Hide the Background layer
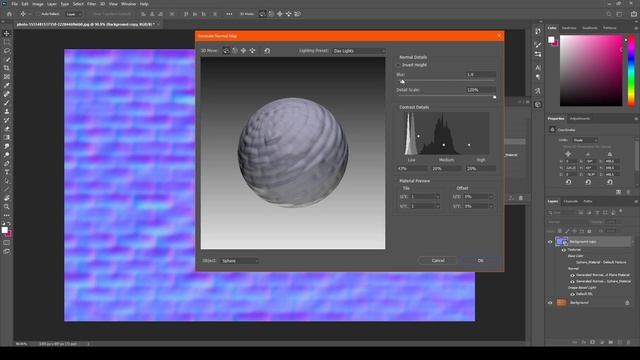Screen dimensions: 640x360 (x=550, y=303)
